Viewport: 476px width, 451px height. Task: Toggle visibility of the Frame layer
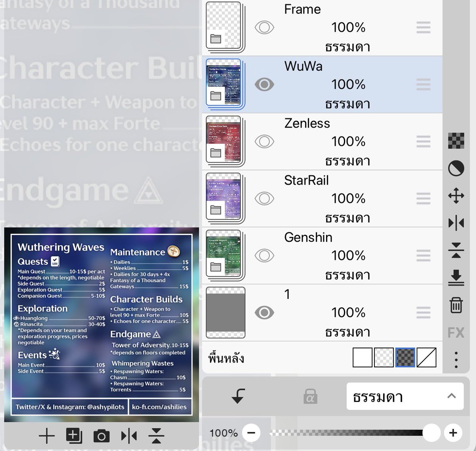coord(264,27)
